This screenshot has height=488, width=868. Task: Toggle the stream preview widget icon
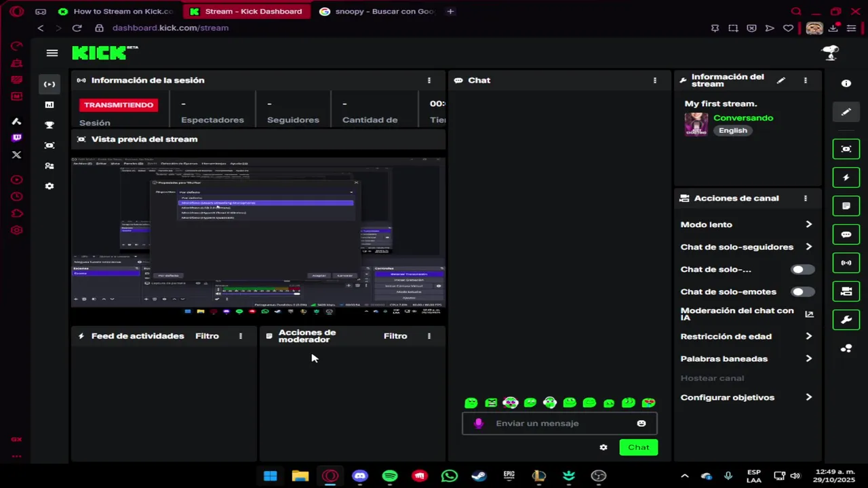coord(846,149)
